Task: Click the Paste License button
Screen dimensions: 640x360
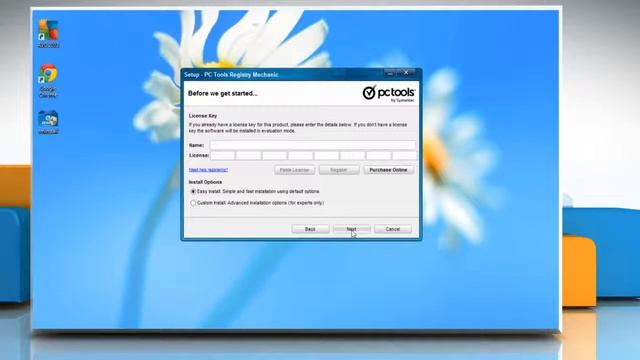Action: 294,170
